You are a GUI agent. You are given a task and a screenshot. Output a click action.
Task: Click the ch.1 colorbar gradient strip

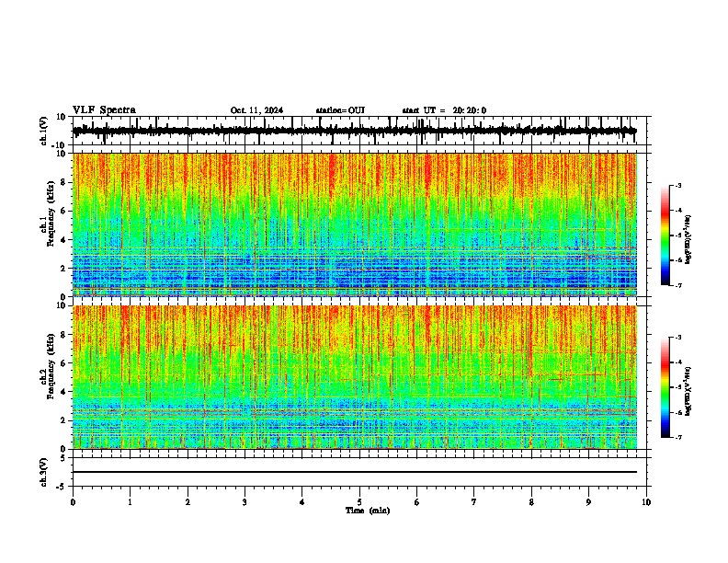[x=665, y=236]
